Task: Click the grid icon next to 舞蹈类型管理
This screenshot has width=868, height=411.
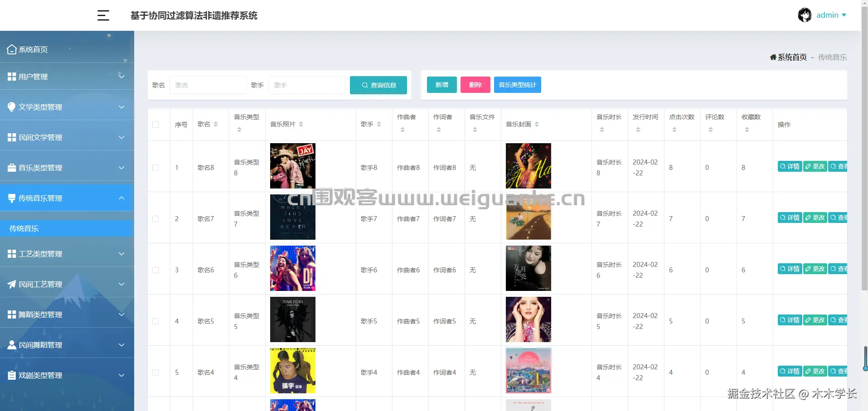Action: [12, 314]
